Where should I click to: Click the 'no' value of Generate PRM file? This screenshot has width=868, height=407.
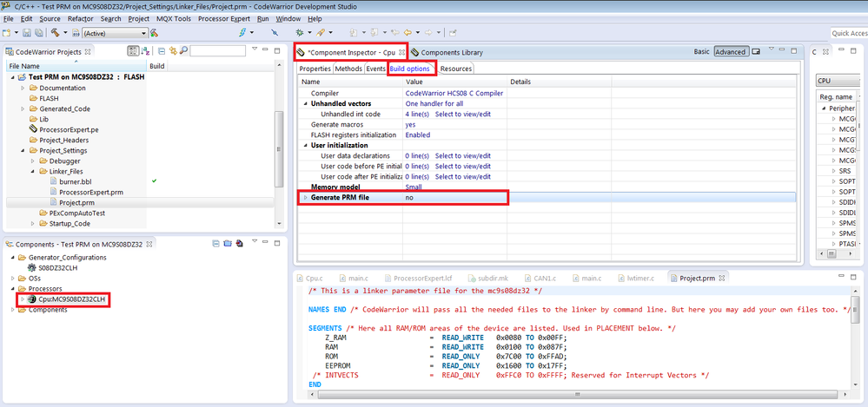pos(409,197)
